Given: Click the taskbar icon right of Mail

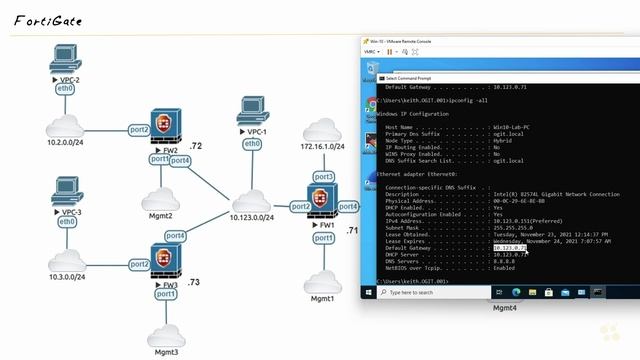Looking at the screenshot, I should coord(581,292).
